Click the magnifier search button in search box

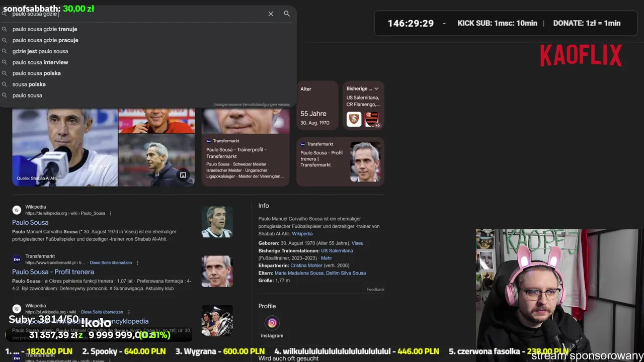pos(287,14)
